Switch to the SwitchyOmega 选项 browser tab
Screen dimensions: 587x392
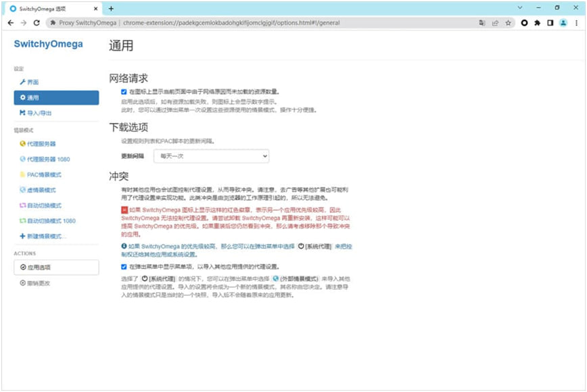pyautogui.click(x=51, y=8)
